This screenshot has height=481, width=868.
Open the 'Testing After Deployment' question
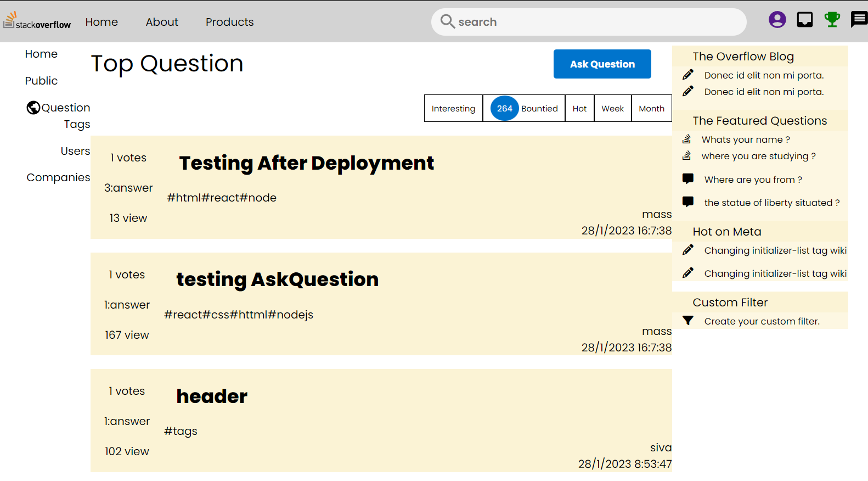coord(306,163)
